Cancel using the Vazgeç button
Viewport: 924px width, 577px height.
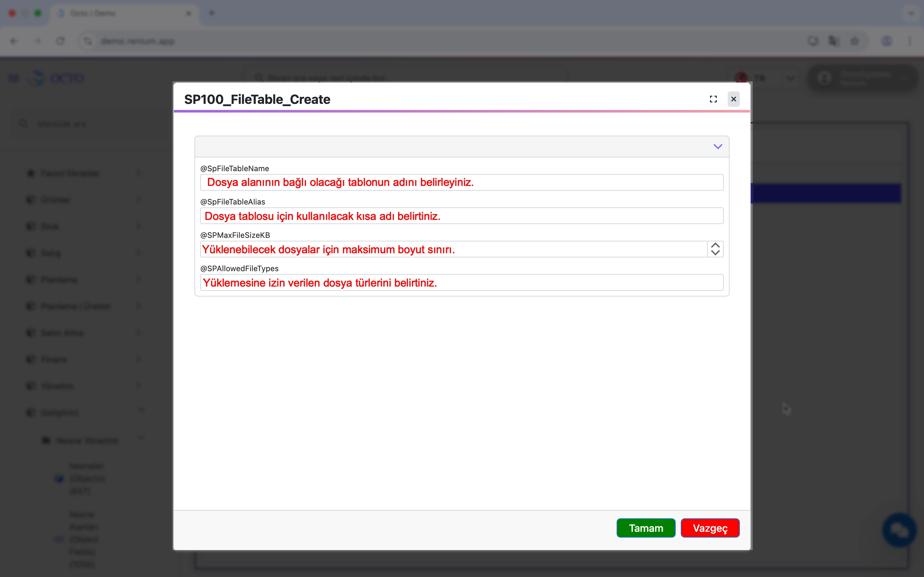click(x=710, y=528)
